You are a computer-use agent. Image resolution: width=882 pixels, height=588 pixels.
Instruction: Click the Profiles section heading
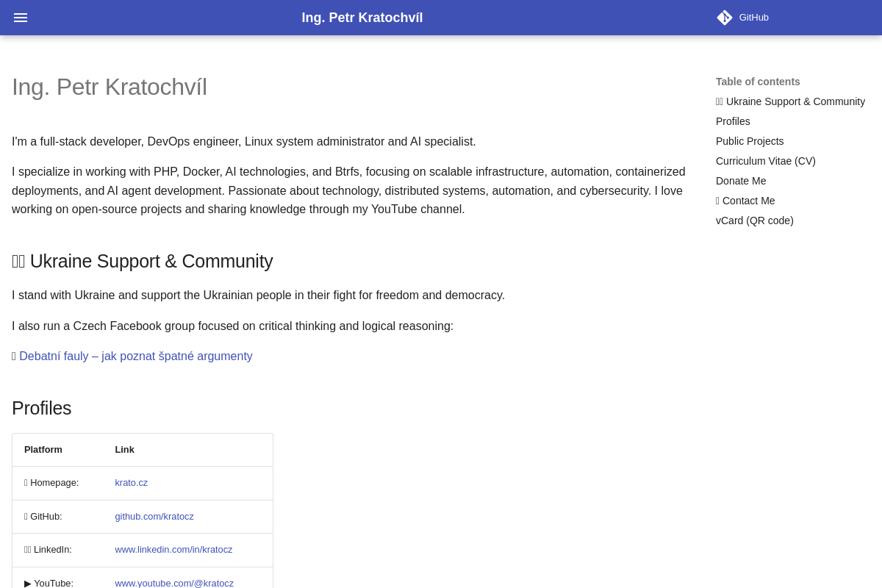tap(42, 408)
